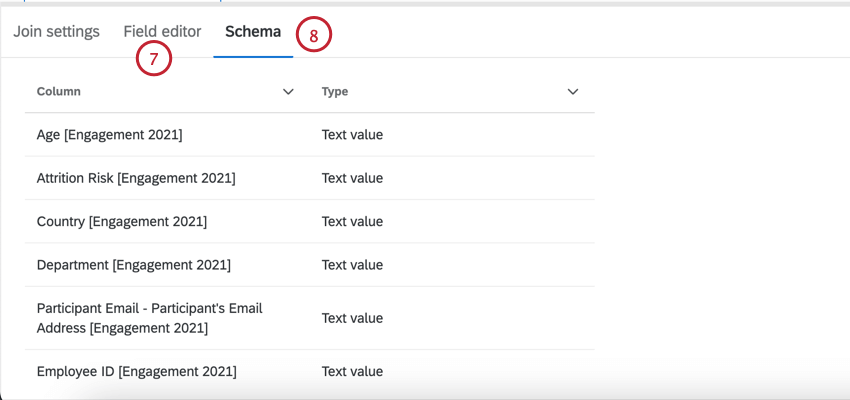850x400 pixels.
Task: Open the Type header dropdown chevron
Action: pyautogui.click(x=573, y=92)
